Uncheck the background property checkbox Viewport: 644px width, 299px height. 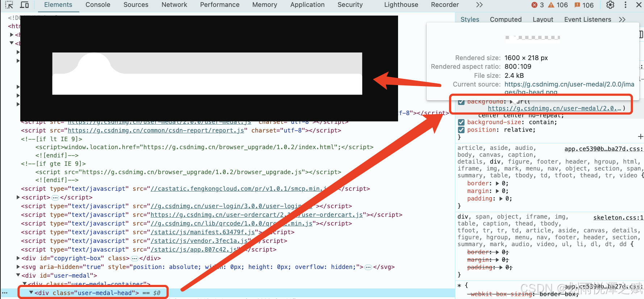[x=461, y=102]
